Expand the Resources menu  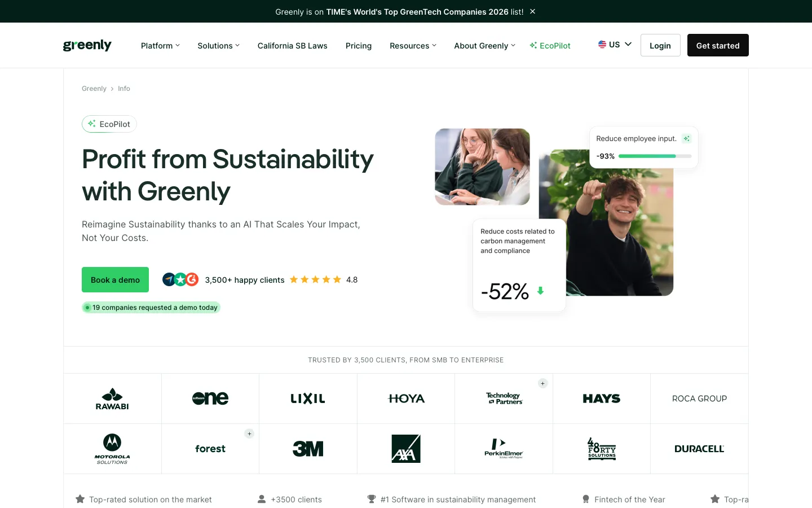(x=413, y=46)
